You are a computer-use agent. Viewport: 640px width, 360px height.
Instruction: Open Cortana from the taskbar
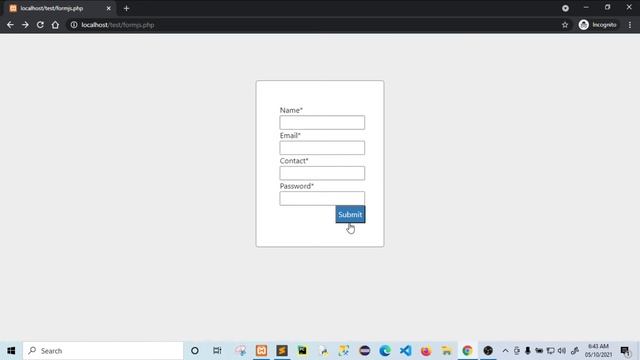pos(195,351)
